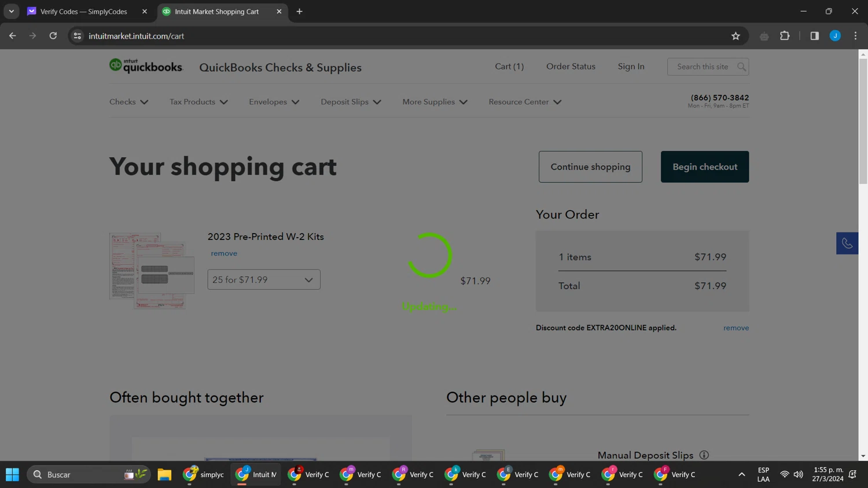Viewport: 868px width, 488px height.
Task: Open a new browser tab
Action: [x=299, y=12]
